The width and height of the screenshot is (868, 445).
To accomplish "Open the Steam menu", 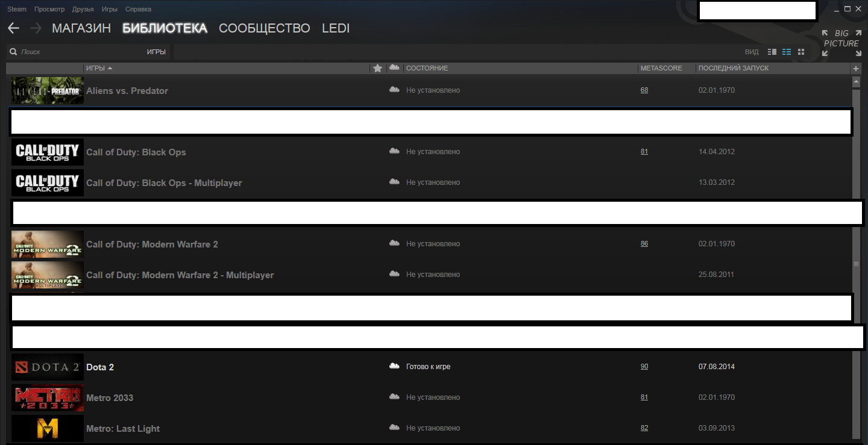I will [17, 9].
